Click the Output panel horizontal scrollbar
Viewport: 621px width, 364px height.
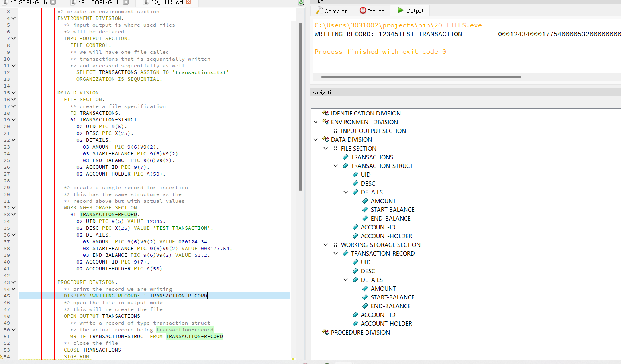click(421, 77)
